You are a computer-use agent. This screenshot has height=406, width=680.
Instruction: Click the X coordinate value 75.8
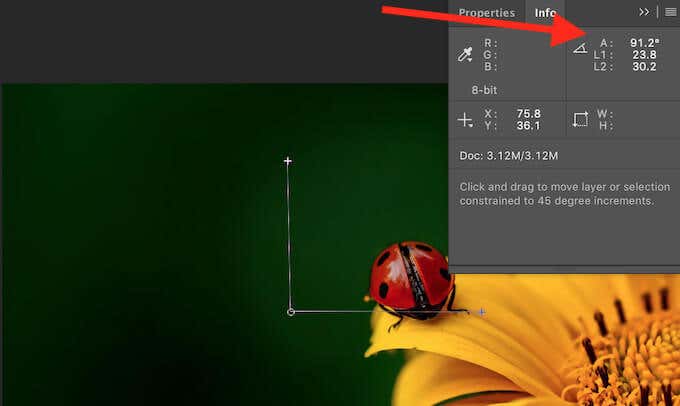coord(528,114)
